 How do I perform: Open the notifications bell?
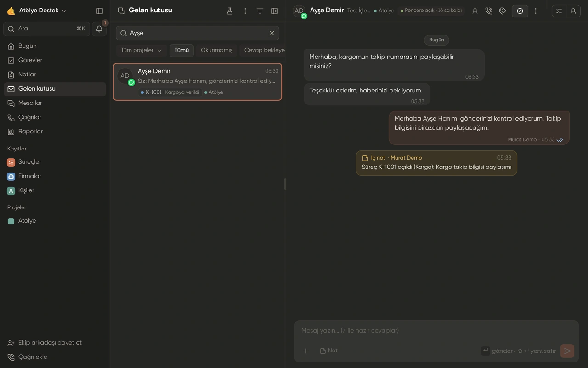click(x=99, y=29)
